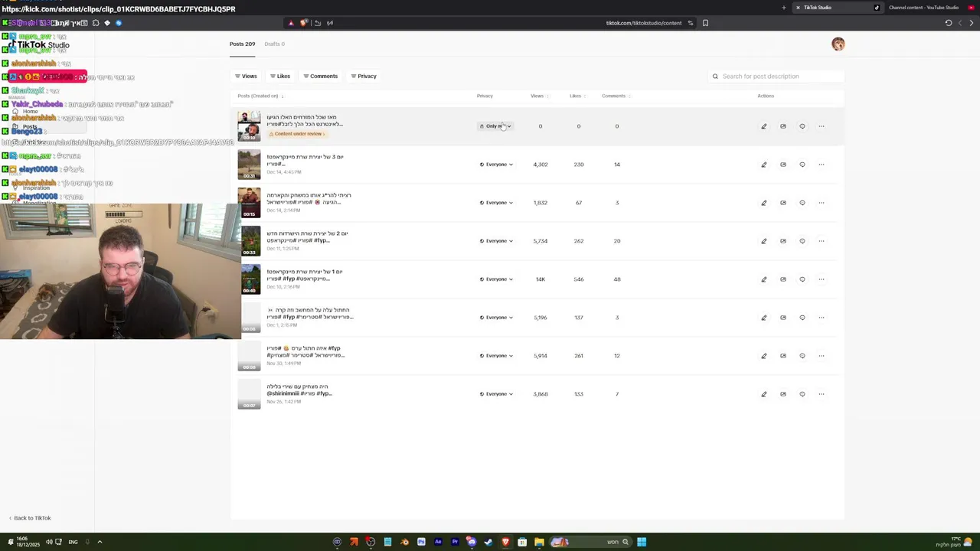The width and height of the screenshot is (980, 551).
Task: Open File Explorer from the taskbar
Action: 539,542
